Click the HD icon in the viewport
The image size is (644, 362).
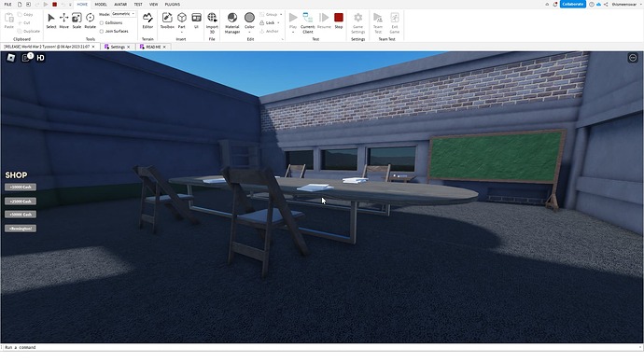(x=40, y=58)
